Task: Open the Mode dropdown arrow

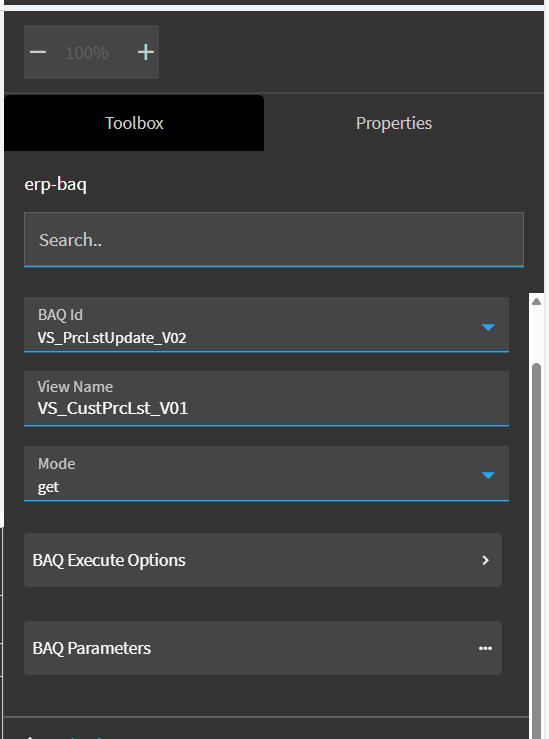Action: coord(488,475)
